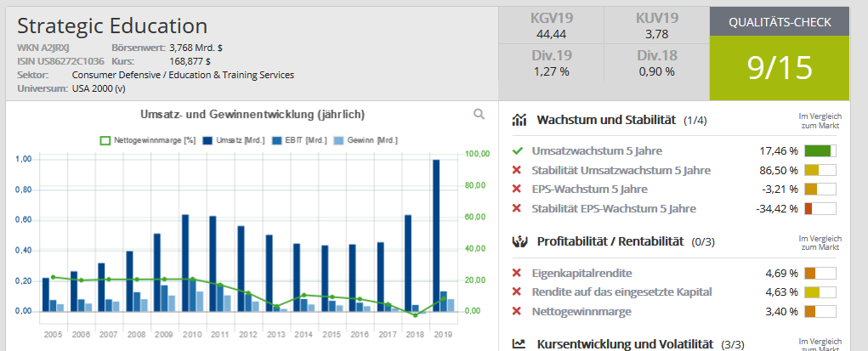
Task: Click the red X beside Nettogewinnmarge
Action: [517, 312]
